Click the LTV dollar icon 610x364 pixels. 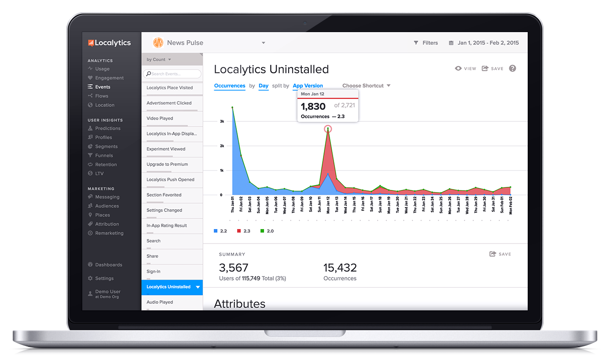(90, 174)
